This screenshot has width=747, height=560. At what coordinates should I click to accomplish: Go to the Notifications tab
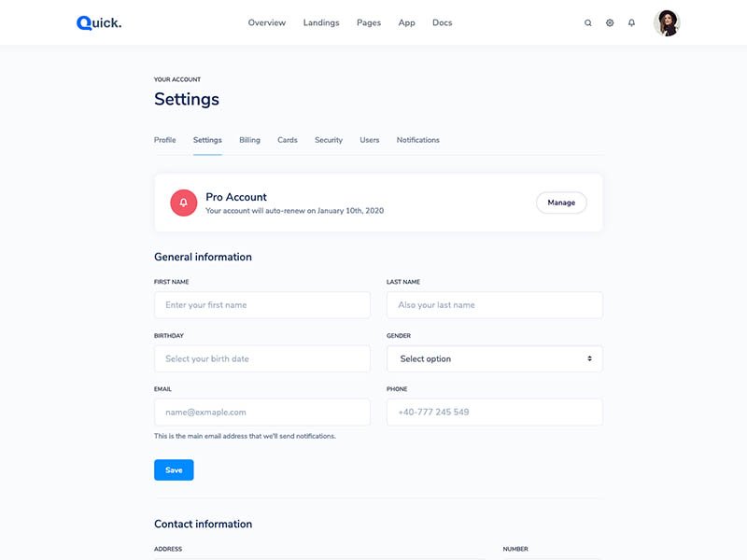pyautogui.click(x=417, y=140)
